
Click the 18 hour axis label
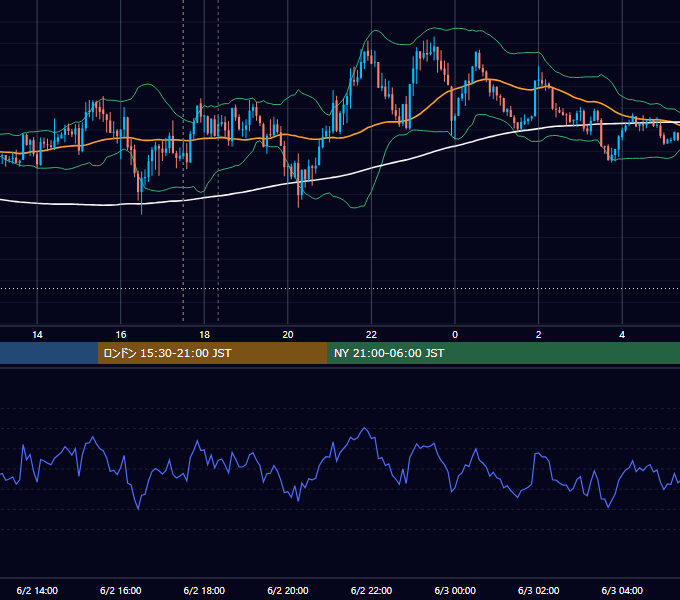point(204,335)
